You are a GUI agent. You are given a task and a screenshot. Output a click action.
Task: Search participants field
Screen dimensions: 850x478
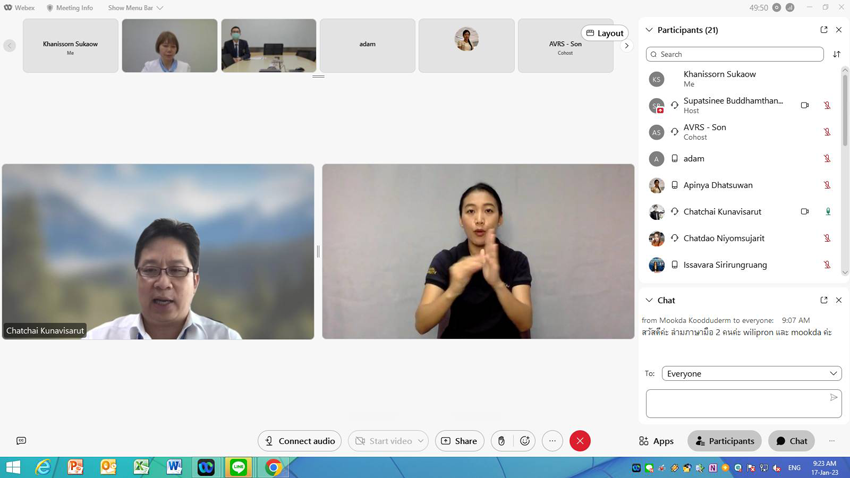point(735,54)
